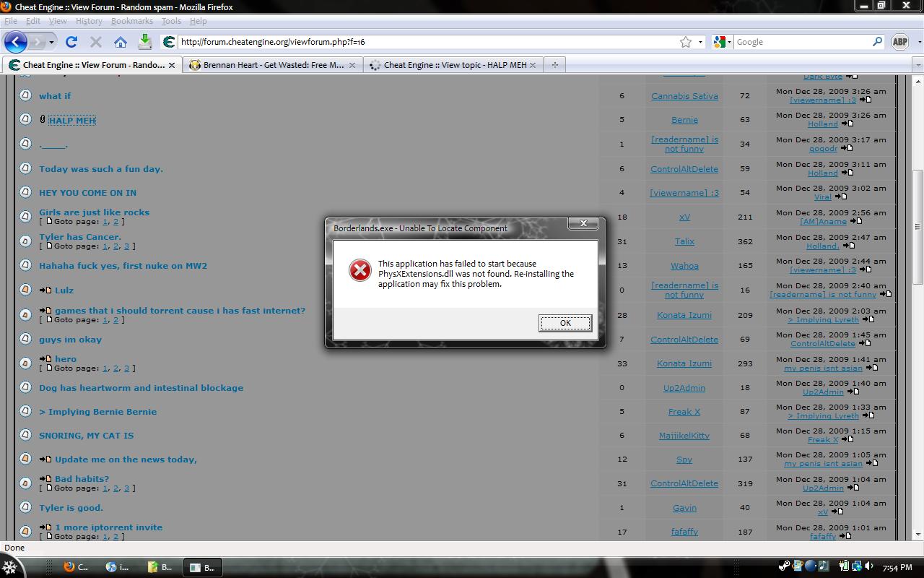Open 'Hahaha fuck yes, first nuke on MW2' topic

click(x=123, y=266)
